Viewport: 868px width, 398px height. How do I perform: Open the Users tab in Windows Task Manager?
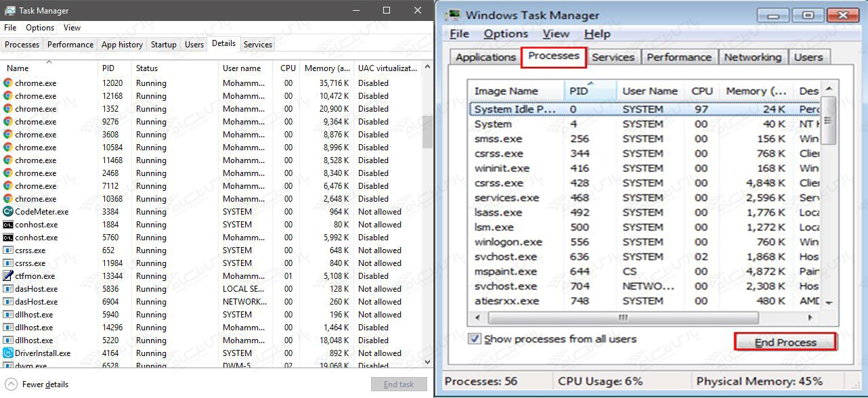[x=808, y=58]
